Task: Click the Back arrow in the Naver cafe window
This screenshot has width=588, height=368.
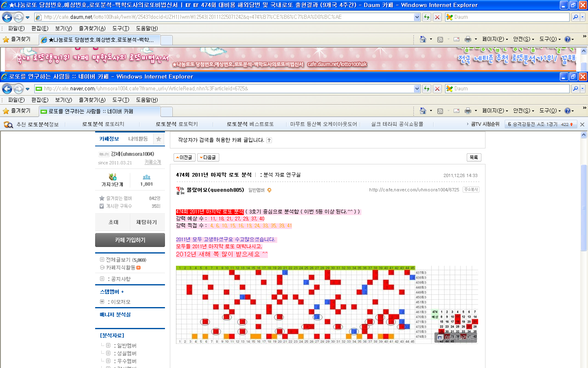Action: click(x=7, y=89)
